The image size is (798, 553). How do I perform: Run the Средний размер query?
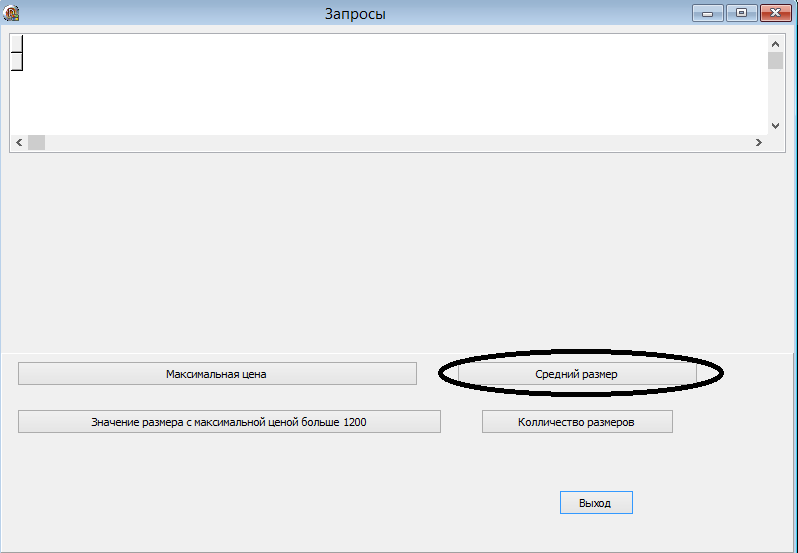click(x=577, y=374)
